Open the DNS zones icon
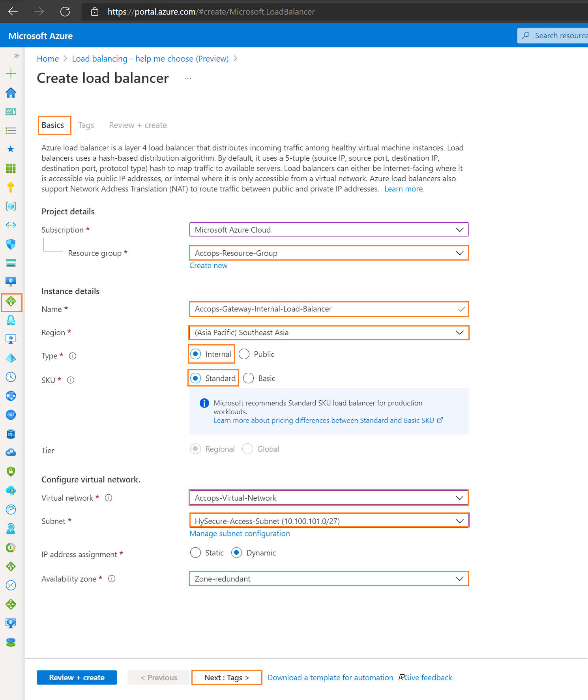This screenshot has width=588, height=700. click(x=11, y=415)
